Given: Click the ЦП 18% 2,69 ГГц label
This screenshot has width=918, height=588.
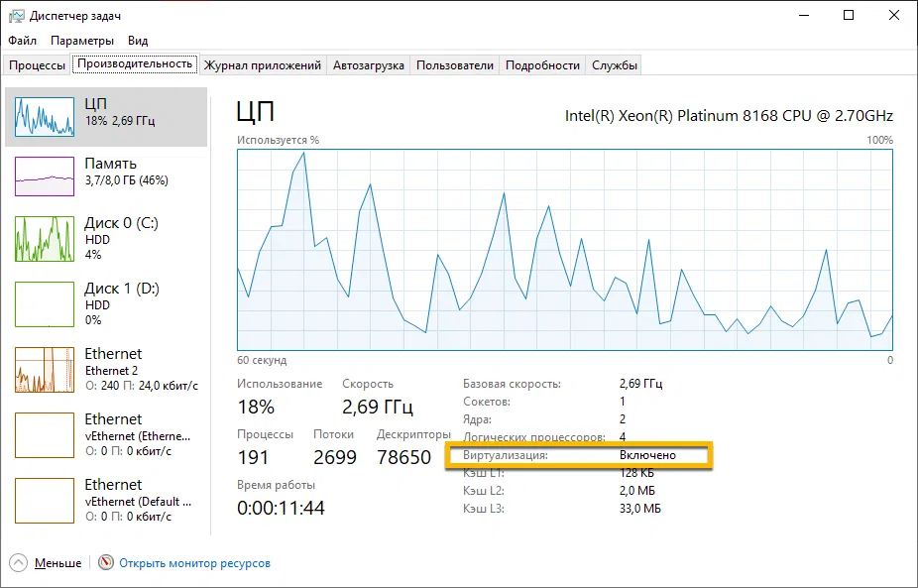Looking at the screenshot, I should click(x=119, y=112).
